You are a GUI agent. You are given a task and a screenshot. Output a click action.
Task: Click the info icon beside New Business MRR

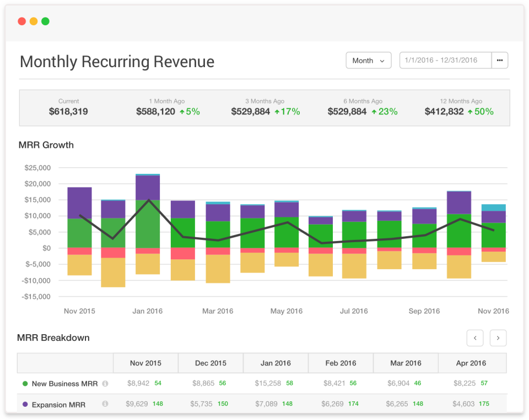[105, 384]
